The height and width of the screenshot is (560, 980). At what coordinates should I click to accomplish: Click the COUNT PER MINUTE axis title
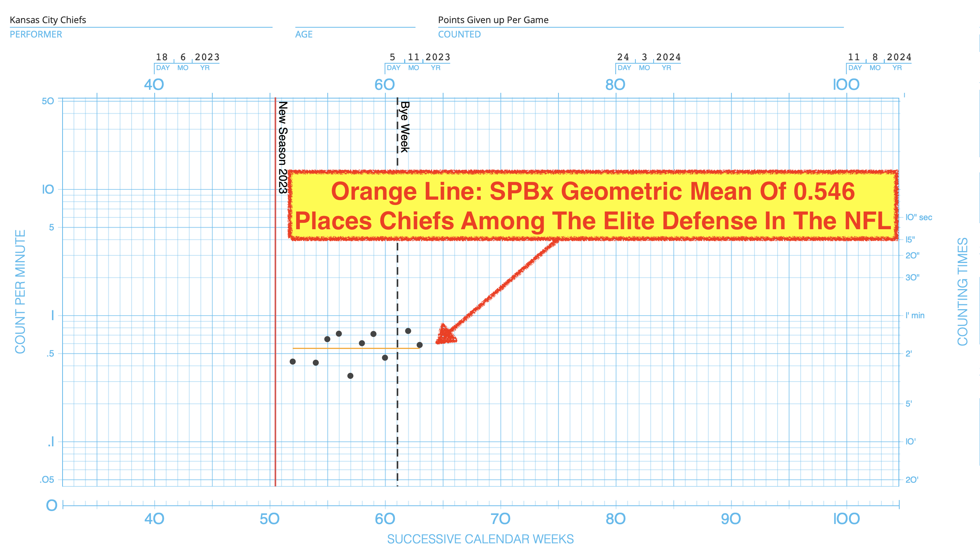point(20,292)
